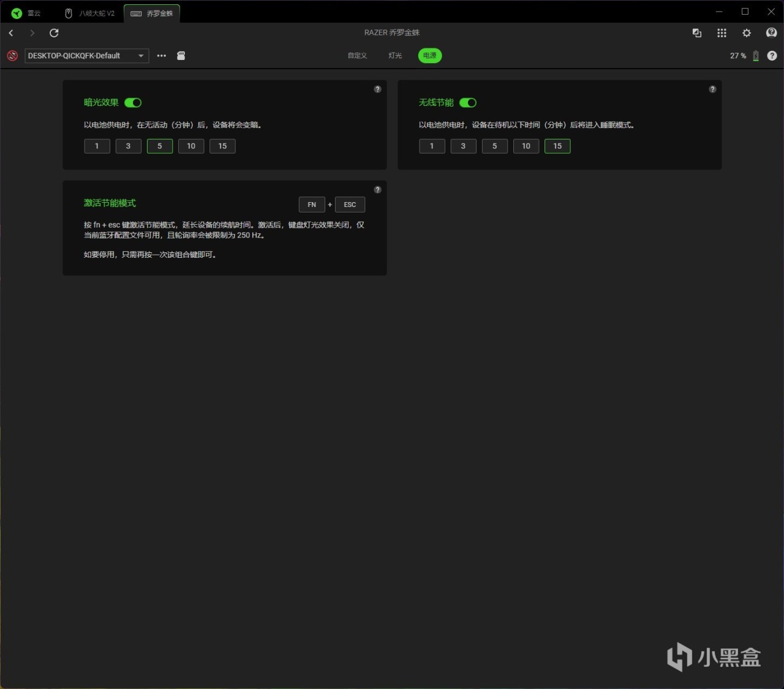Switch to the 八岐大蛇 V2 tab
This screenshot has height=689, width=784.
90,13
